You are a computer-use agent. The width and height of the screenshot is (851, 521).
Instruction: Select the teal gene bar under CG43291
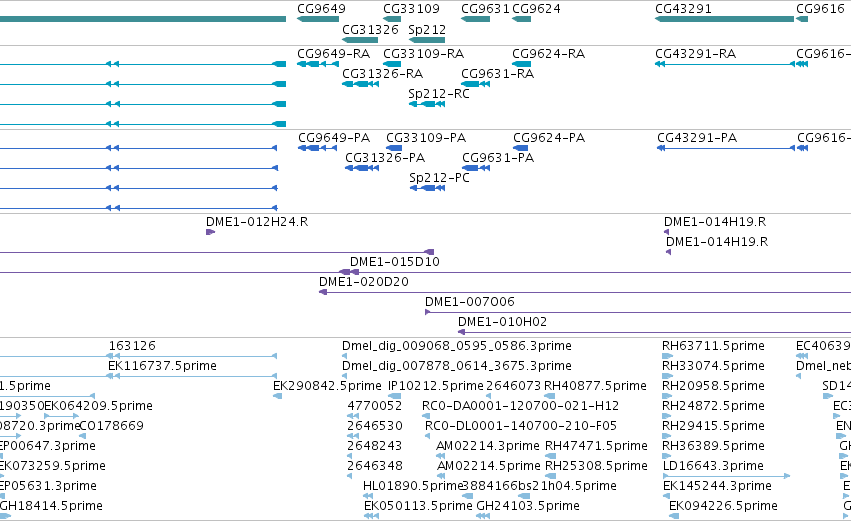click(725, 19)
